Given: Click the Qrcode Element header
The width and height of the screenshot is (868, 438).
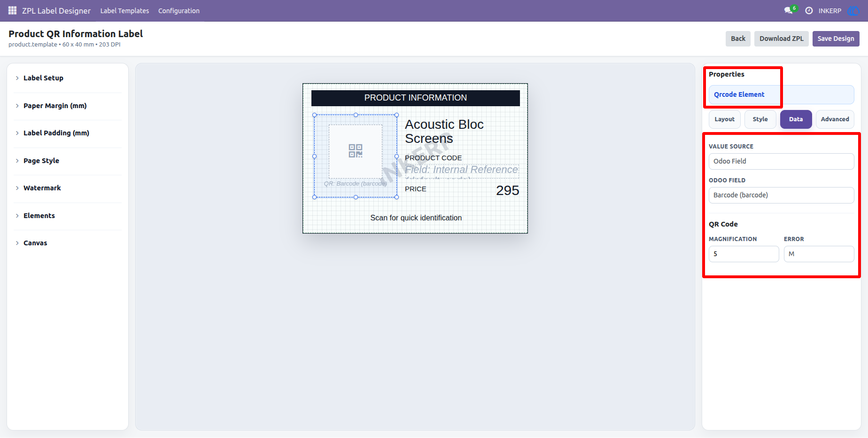Looking at the screenshot, I should coord(781,94).
